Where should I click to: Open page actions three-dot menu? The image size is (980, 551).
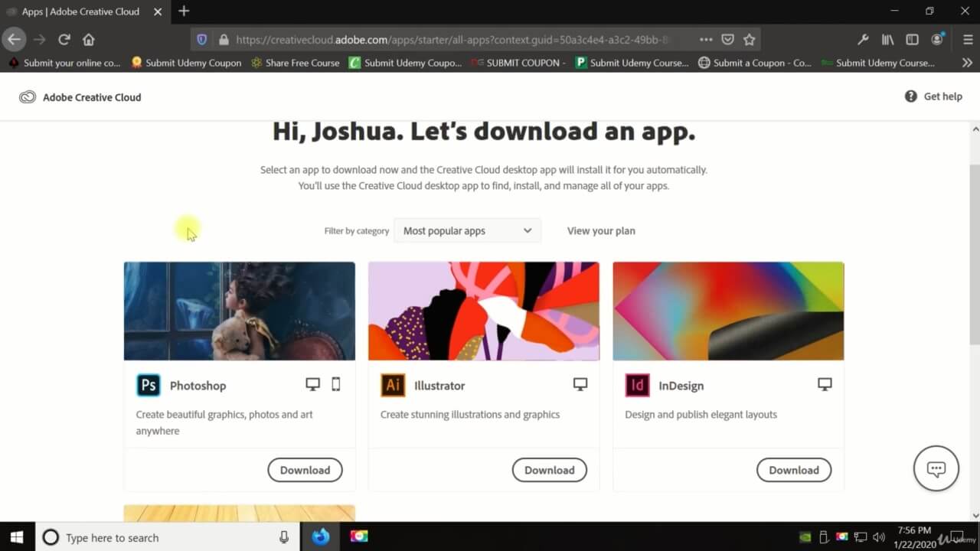(706, 39)
